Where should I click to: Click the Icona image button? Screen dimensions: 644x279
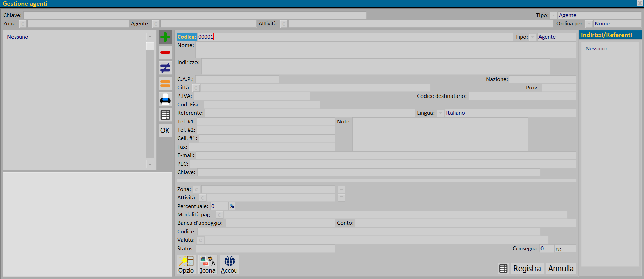(x=208, y=264)
